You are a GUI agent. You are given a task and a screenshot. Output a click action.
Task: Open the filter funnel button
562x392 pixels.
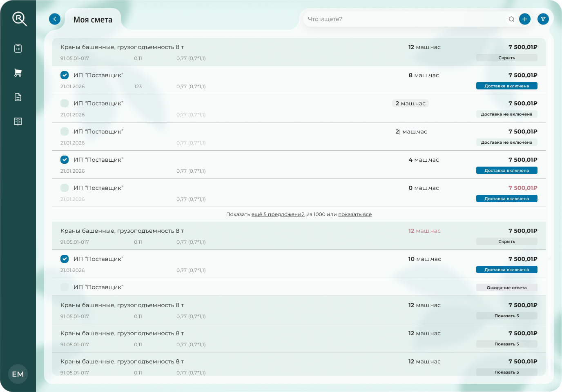(543, 19)
